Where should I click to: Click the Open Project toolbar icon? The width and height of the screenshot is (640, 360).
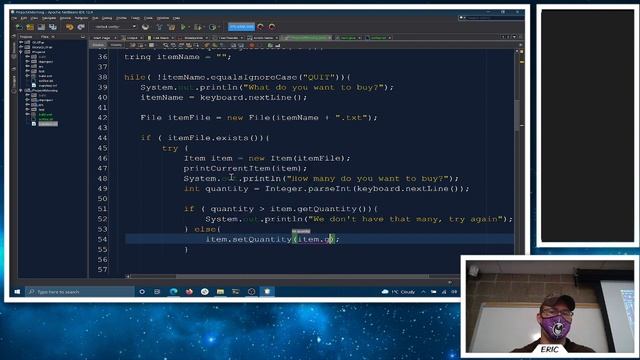pos(41,27)
